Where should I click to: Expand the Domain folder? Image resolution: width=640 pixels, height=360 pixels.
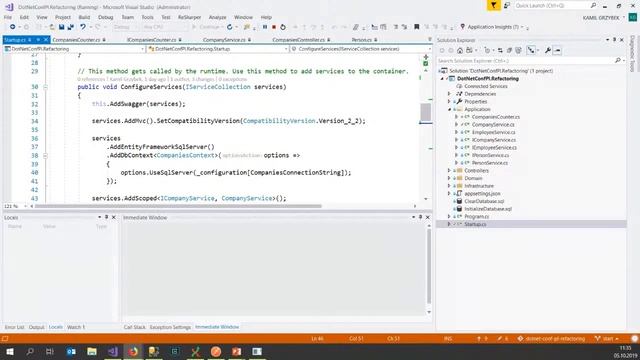[x=449, y=178]
